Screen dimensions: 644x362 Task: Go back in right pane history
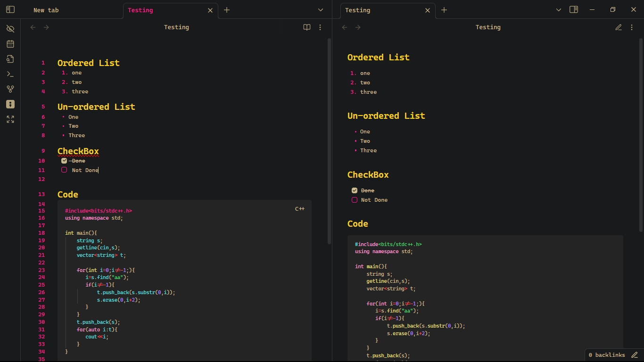(x=345, y=27)
